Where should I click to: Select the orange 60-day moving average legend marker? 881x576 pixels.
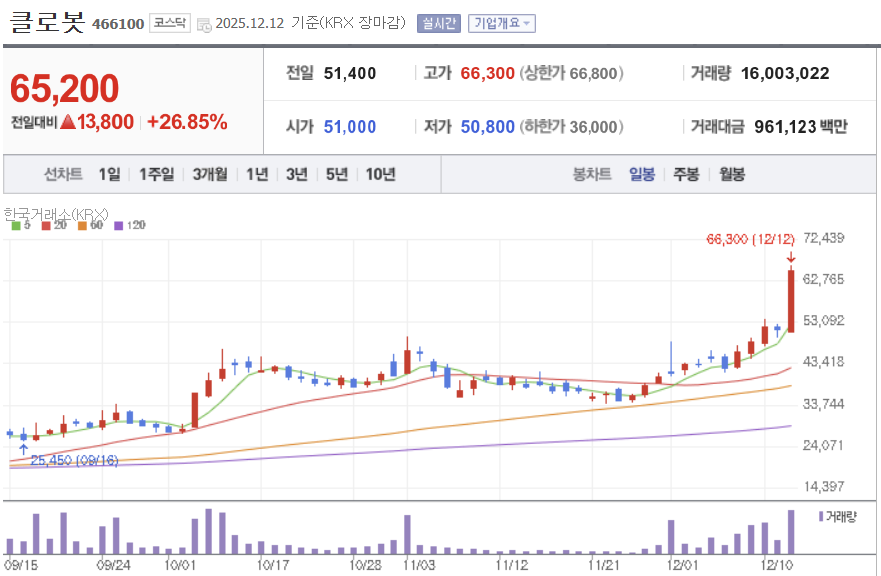[82, 225]
